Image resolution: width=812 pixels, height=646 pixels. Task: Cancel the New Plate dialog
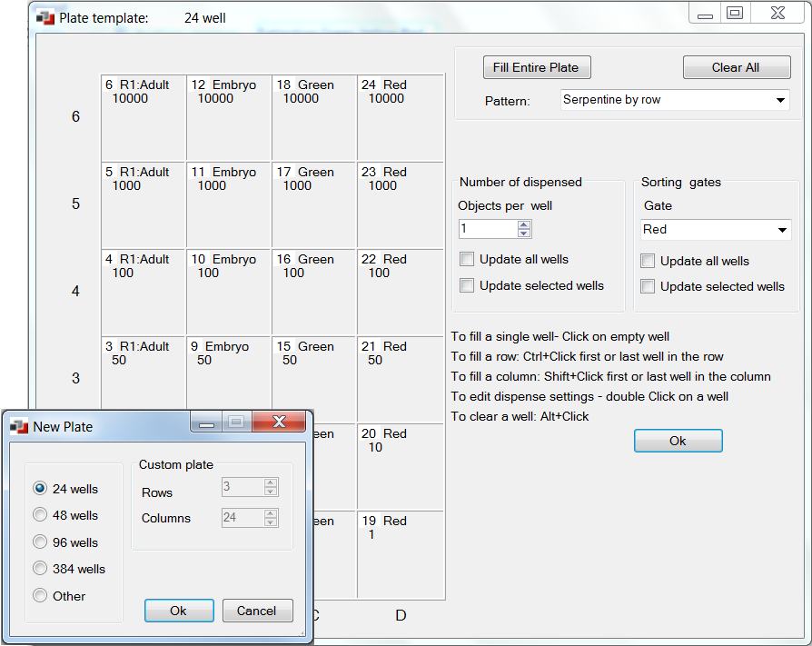257,610
